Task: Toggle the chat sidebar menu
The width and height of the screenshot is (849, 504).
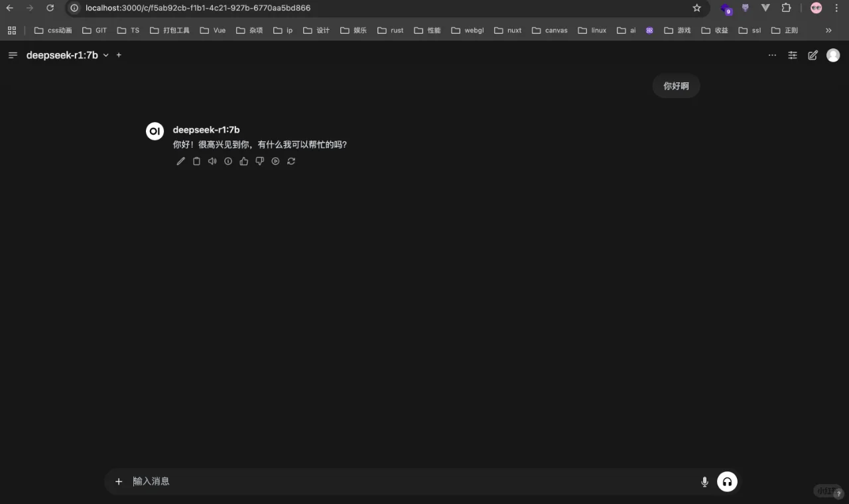Action: [13, 55]
